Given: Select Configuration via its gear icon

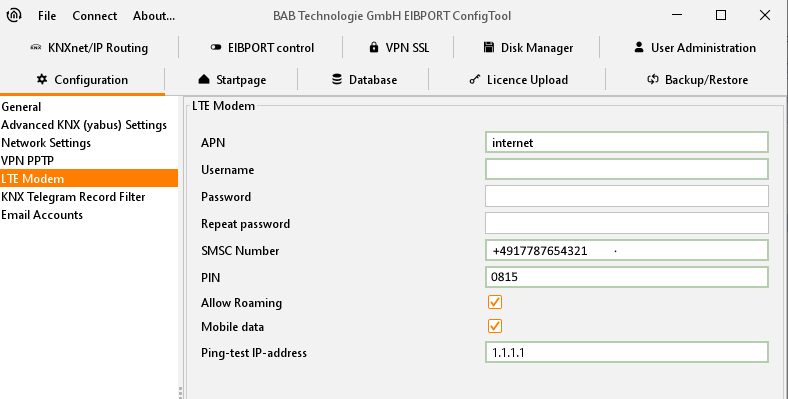Looking at the screenshot, I should point(42,79).
